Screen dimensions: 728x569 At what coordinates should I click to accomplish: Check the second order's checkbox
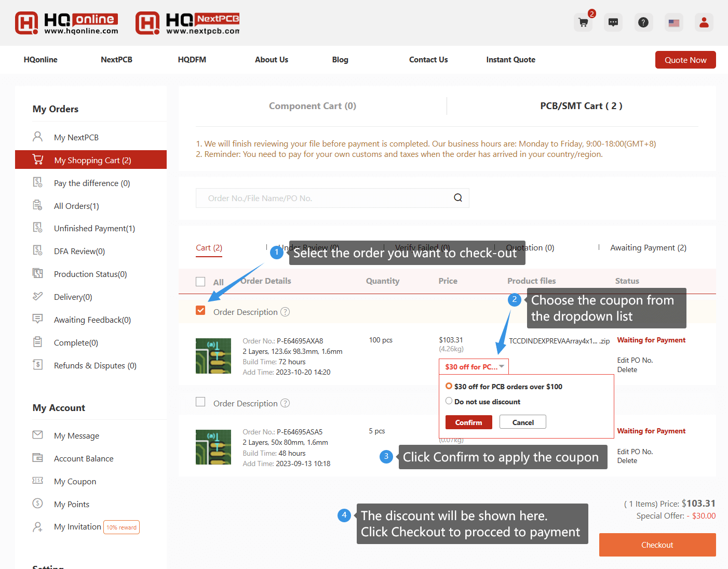[x=200, y=402]
